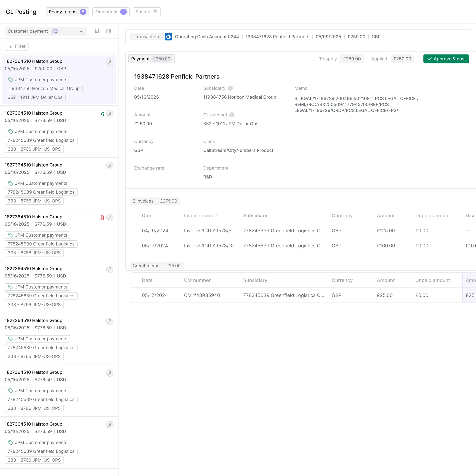This screenshot has width=476, height=476.
Task: Open the Posted tab
Action: pyautogui.click(x=147, y=12)
